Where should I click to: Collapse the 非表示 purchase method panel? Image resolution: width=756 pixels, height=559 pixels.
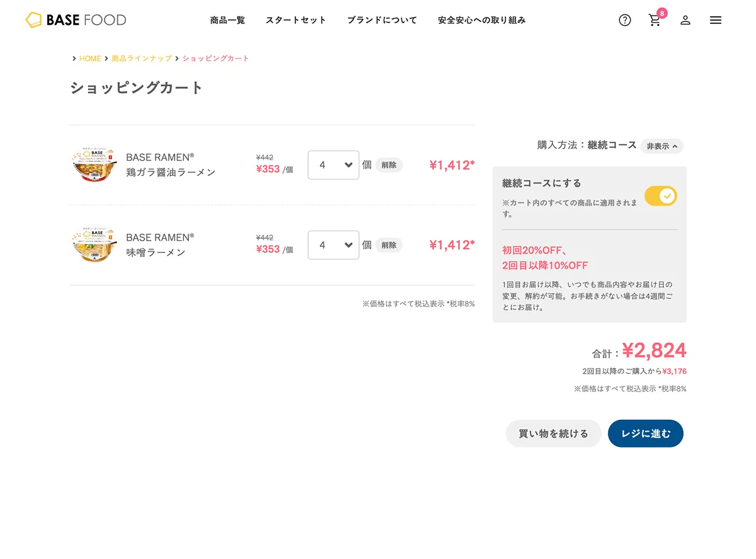(661, 146)
